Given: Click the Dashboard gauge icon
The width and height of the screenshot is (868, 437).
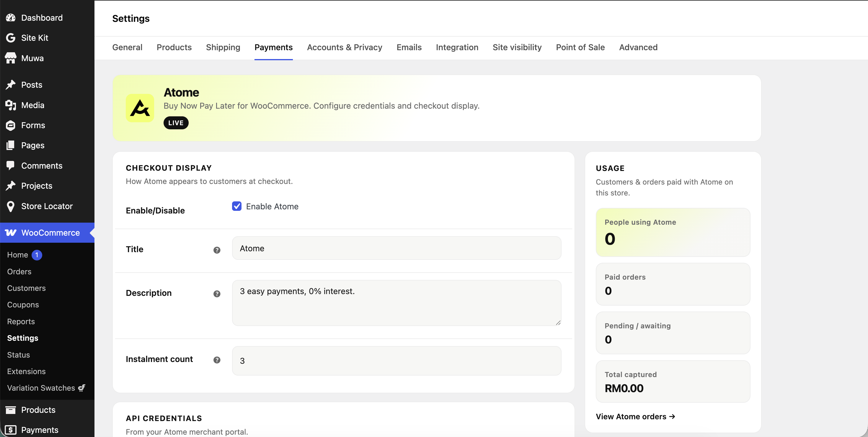Looking at the screenshot, I should (11, 17).
